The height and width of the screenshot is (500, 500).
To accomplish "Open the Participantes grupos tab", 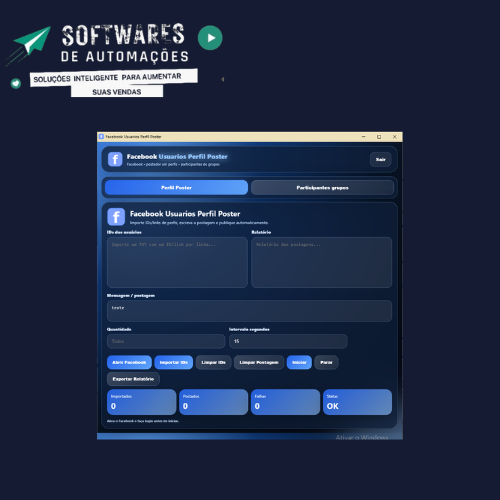I will tap(322, 188).
